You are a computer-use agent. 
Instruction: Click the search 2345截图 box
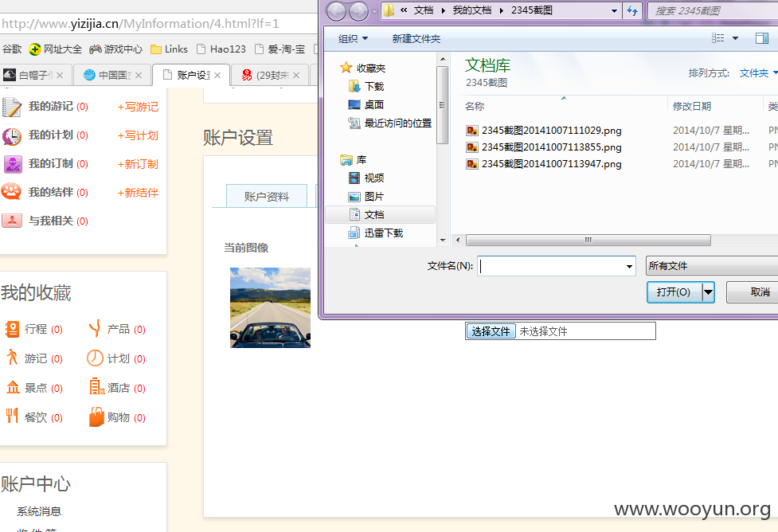(x=713, y=11)
